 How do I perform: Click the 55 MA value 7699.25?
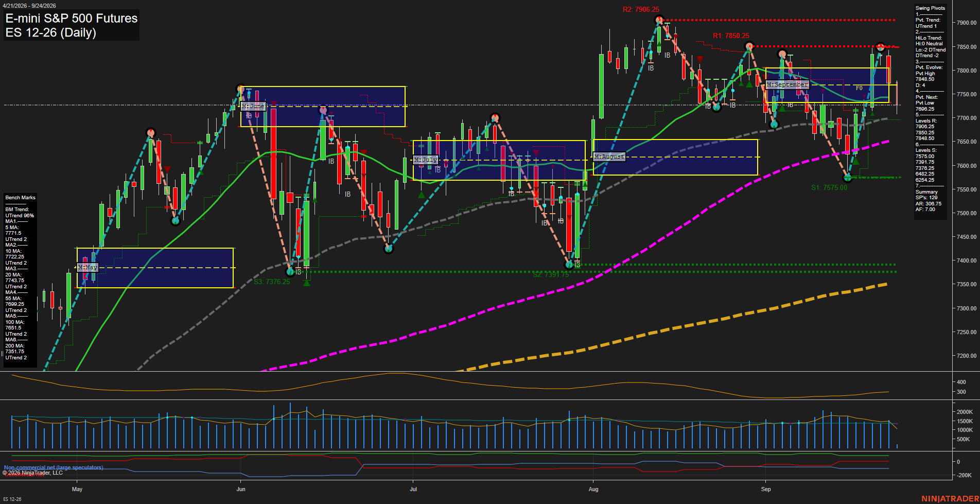coord(15,304)
